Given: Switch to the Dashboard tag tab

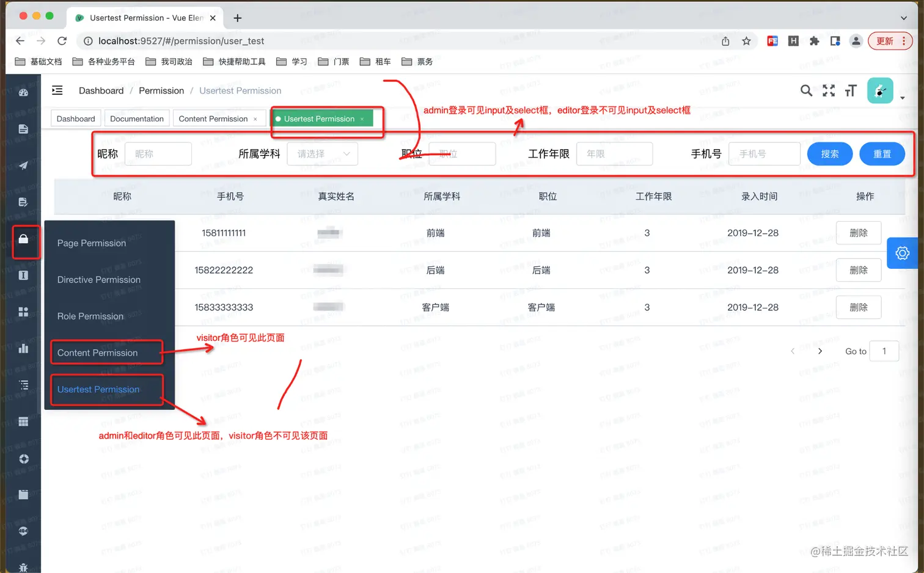Looking at the screenshot, I should coord(76,119).
